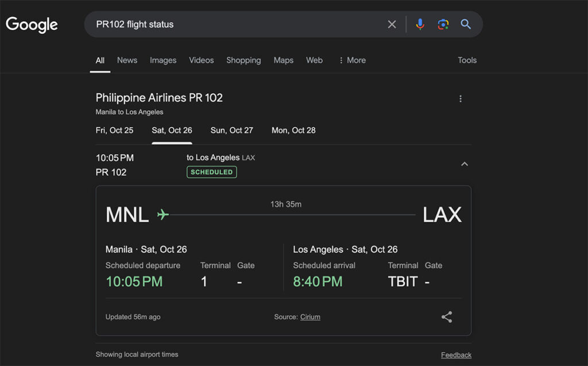Expand search Tools options
This screenshot has width=588, height=366.
point(467,60)
